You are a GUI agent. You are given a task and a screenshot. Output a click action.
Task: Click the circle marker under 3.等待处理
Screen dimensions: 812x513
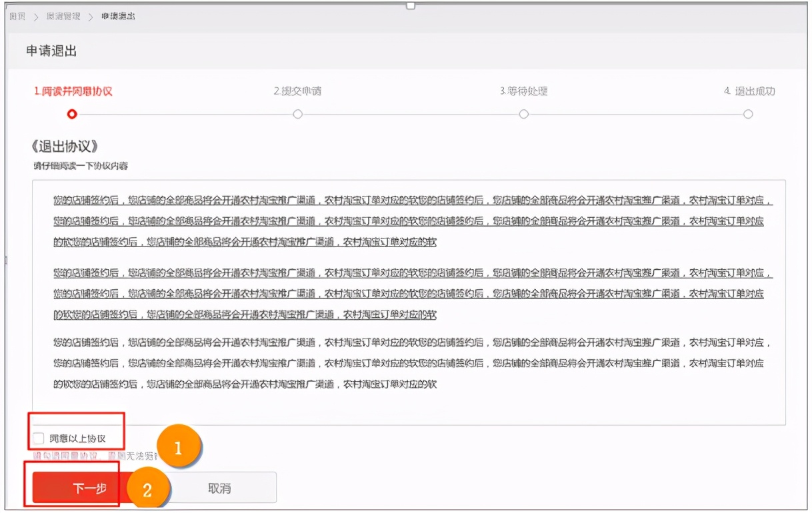523,114
